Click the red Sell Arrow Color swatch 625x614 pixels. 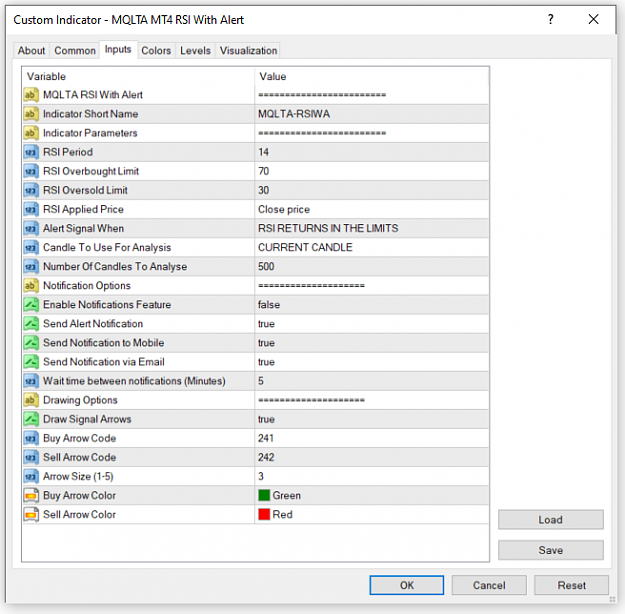[x=264, y=515]
